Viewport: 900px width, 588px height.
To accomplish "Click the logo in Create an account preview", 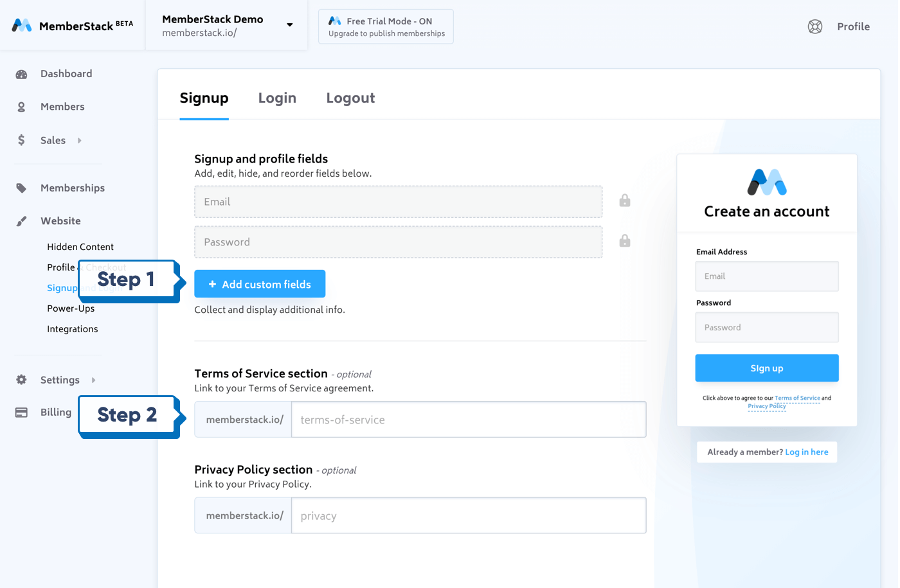I will coord(767,182).
